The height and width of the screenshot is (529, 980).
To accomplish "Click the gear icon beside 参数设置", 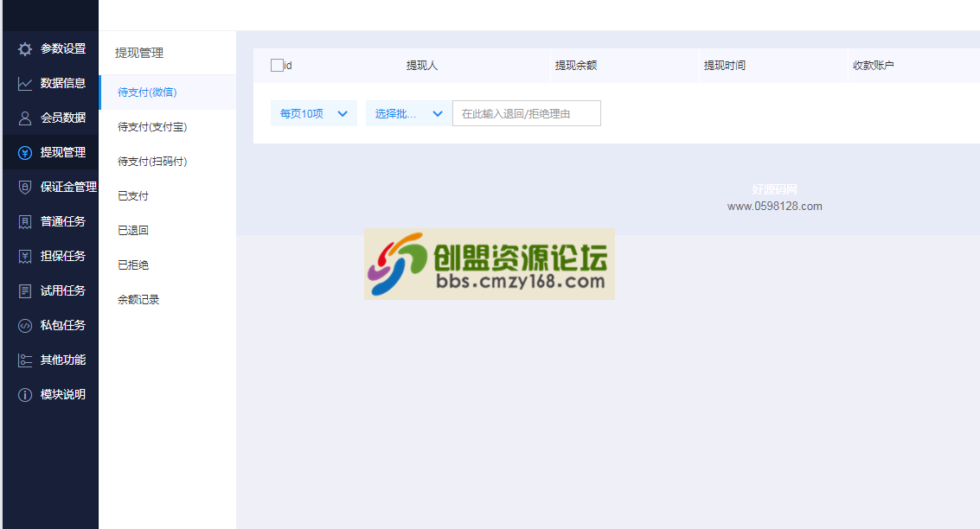I will [x=25, y=49].
